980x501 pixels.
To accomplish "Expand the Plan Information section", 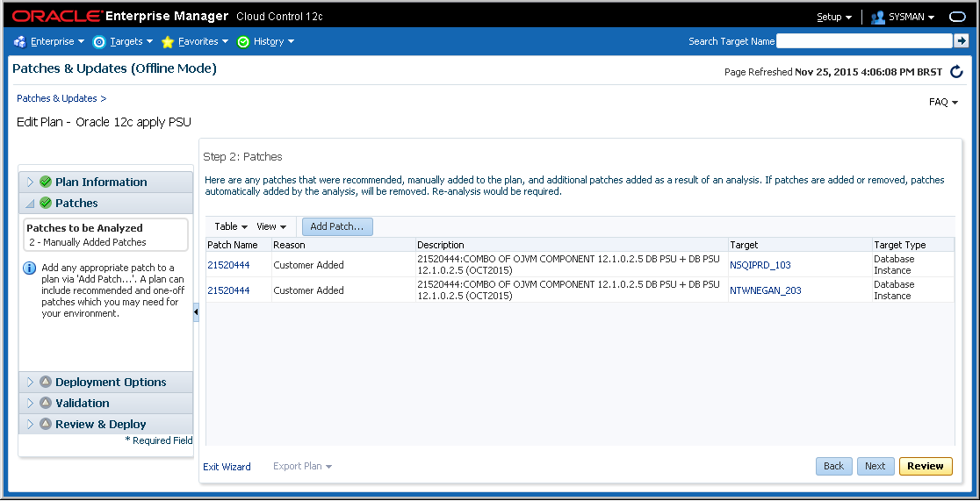I will 30,182.
